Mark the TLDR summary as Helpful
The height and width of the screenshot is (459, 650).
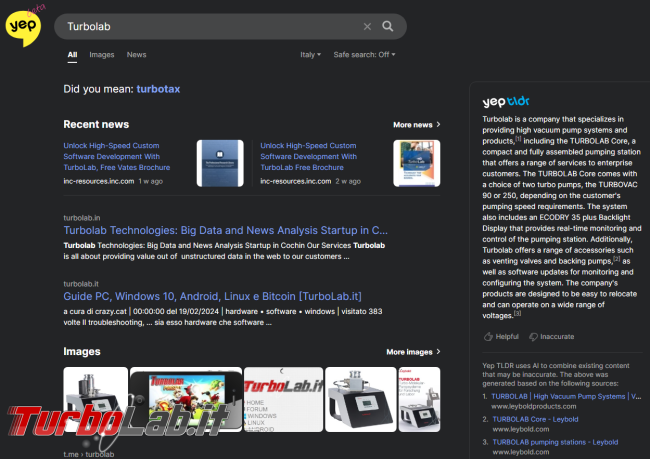click(x=501, y=337)
